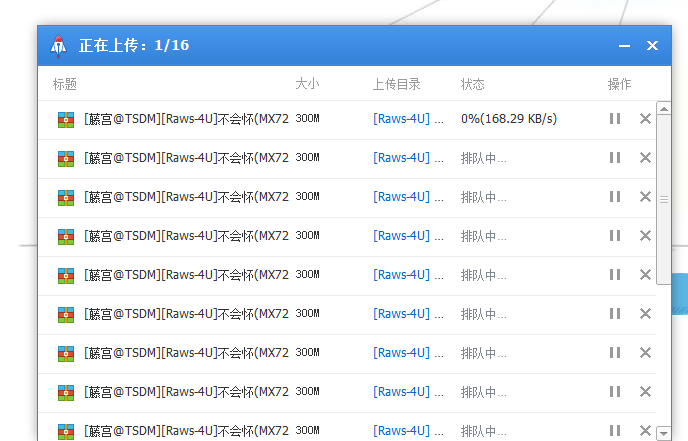688x441 pixels.
Task: Cancel the eighth queued upload
Action: point(645,392)
